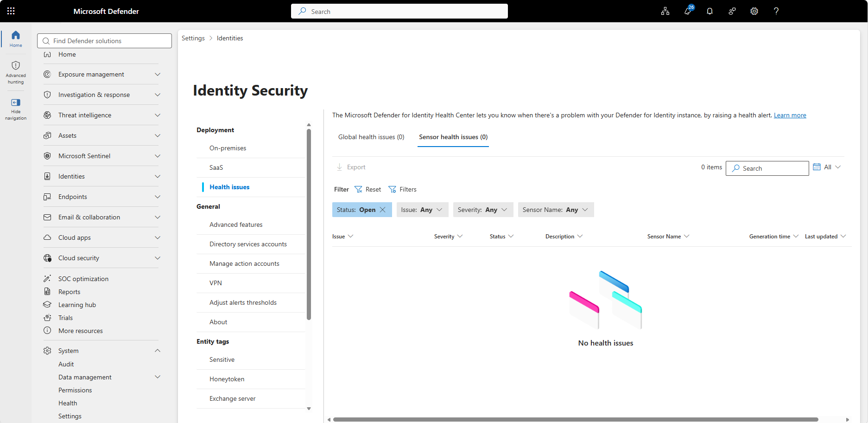Click the Investigation & response shield icon

tap(47, 95)
